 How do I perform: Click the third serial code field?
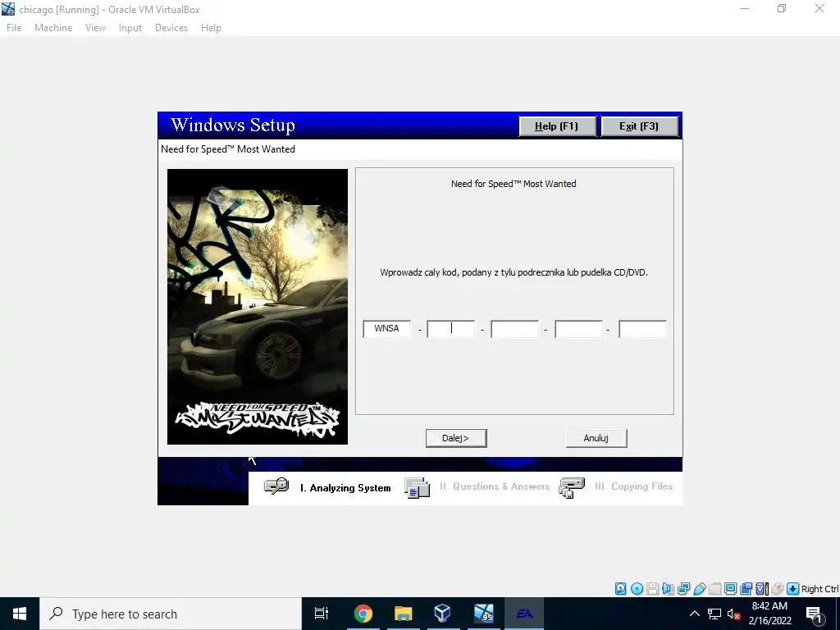pos(514,328)
